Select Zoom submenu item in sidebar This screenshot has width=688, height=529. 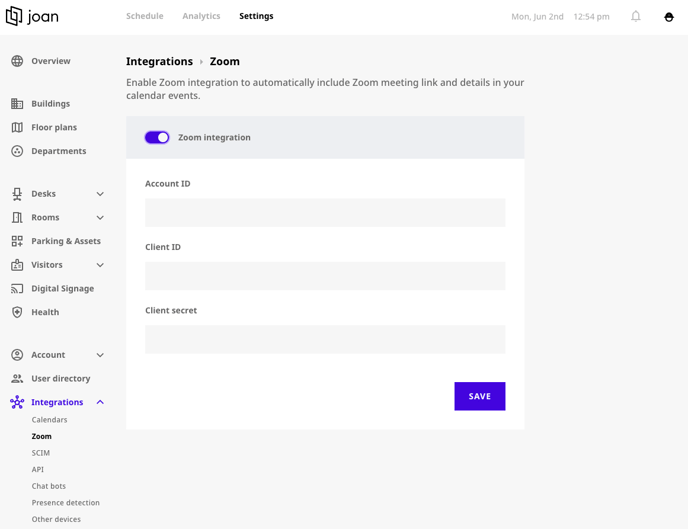42,436
